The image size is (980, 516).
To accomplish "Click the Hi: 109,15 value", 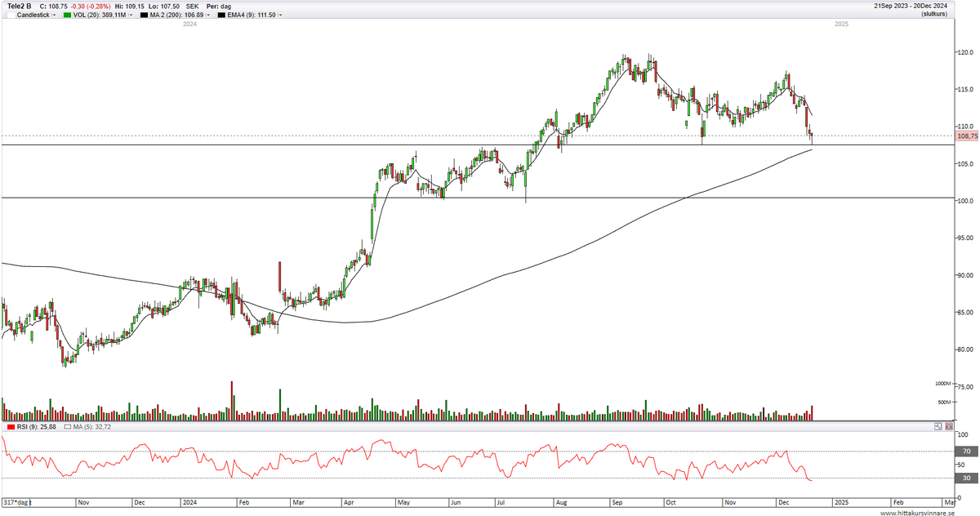I will (x=130, y=6).
